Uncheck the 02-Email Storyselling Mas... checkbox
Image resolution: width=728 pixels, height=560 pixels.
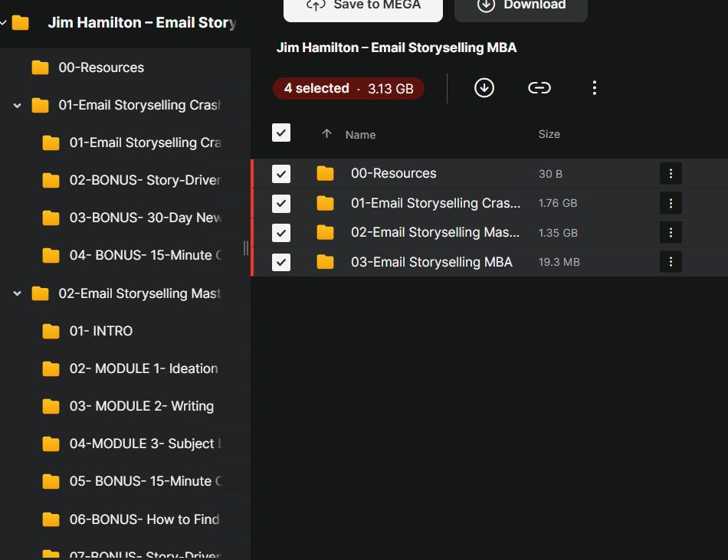pos(281,232)
